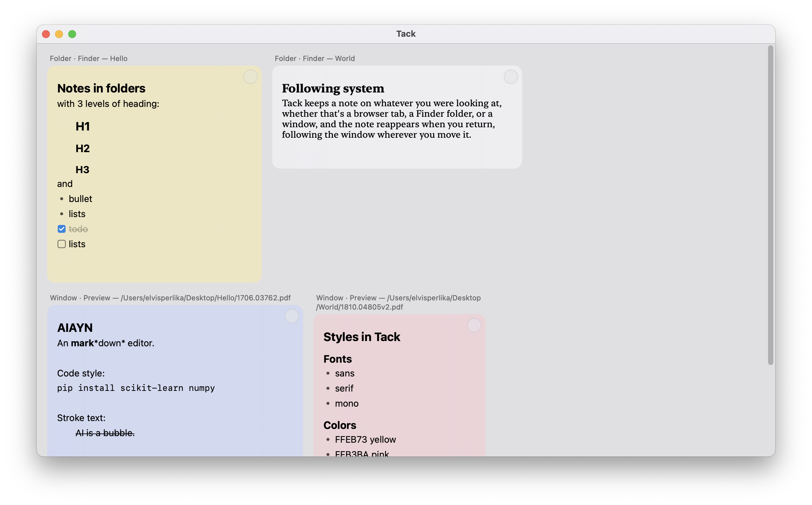Click the 'AIAYN' note title
The width and height of the screenshot is (812, 505).
[75, 328]
